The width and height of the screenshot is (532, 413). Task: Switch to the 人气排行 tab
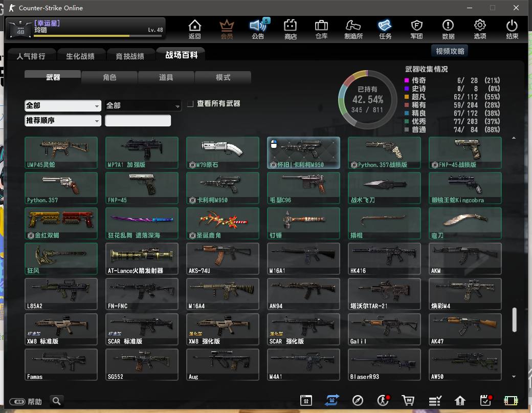tap(31, 56)
